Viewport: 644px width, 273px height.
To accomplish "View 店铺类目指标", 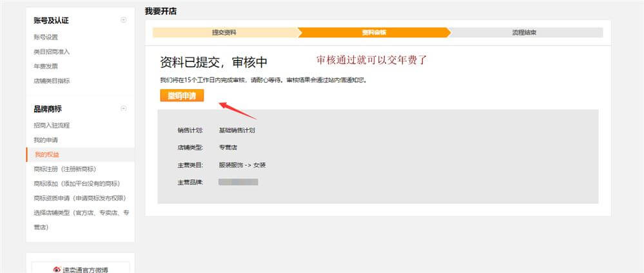I will (52, 81).
